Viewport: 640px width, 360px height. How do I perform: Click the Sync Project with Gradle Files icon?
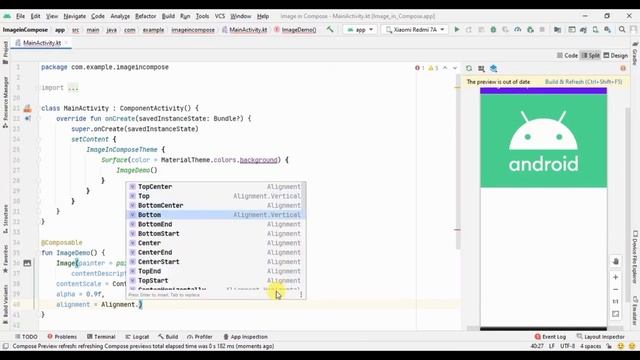(x=583, y=29)
